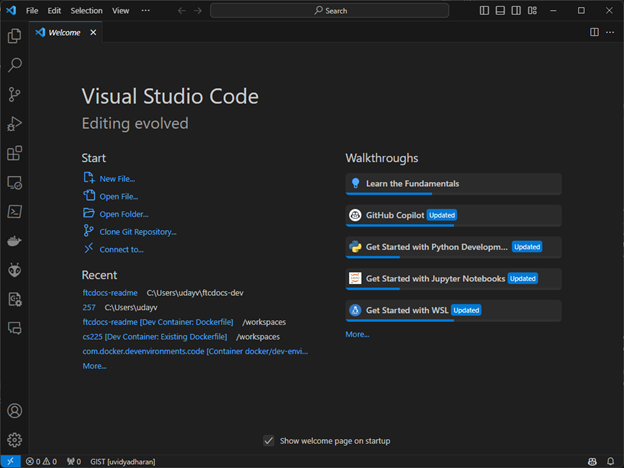624x468 pixels.
Task: Open the Docker view
Action: click(14, 241)
